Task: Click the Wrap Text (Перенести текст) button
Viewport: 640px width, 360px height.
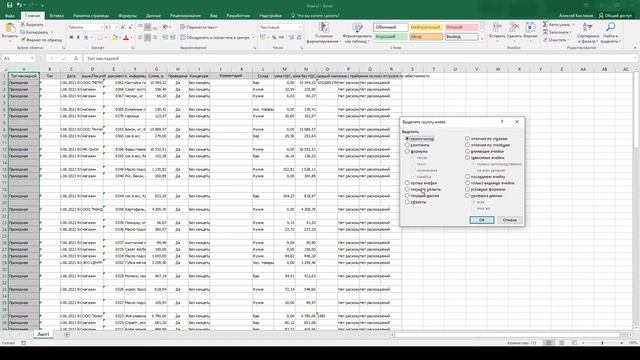Action: pyautogui.click(x=199, y=27)
